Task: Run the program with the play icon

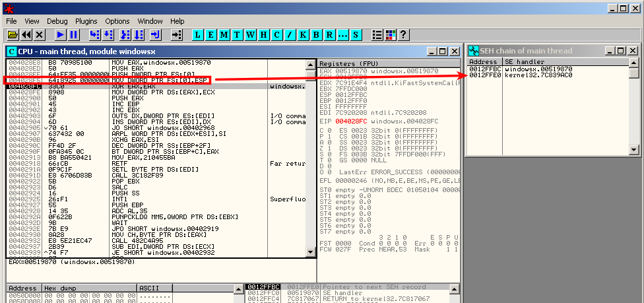Action: point(61,34)
